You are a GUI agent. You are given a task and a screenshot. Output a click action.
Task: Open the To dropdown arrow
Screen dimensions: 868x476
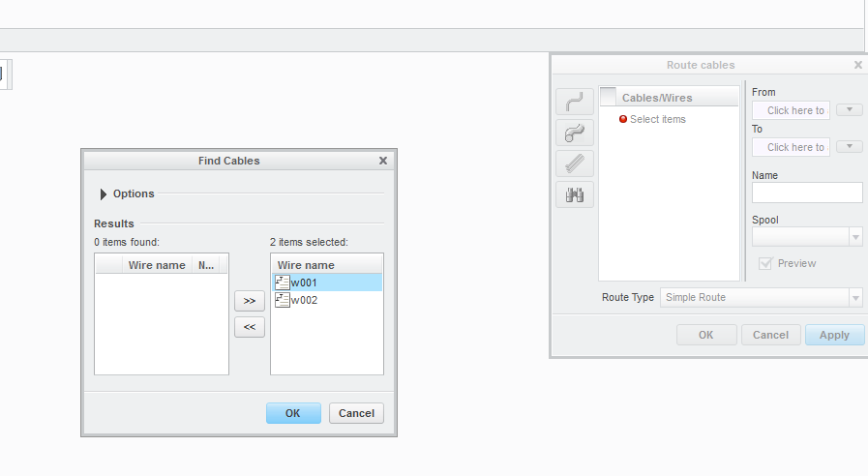click(x=850, y=146)
